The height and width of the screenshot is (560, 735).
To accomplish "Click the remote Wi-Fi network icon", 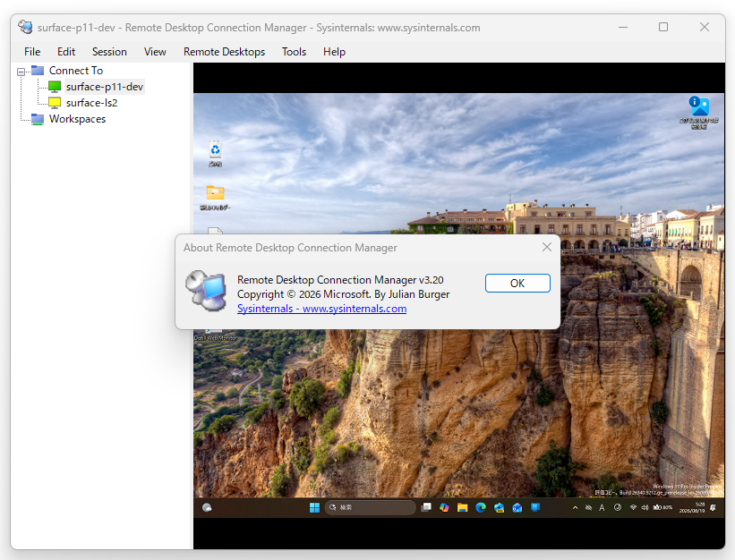I will 633,507.
